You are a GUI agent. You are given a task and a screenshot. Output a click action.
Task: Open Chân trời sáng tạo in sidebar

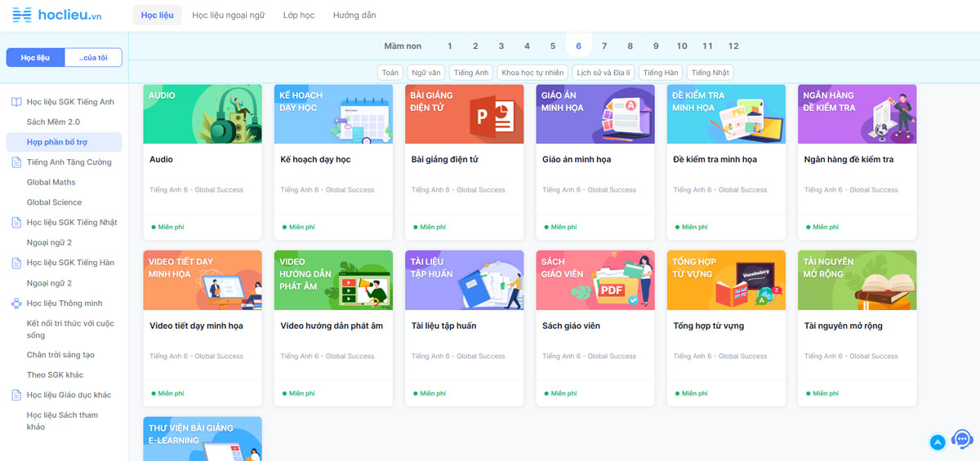(x=60, y=355)
